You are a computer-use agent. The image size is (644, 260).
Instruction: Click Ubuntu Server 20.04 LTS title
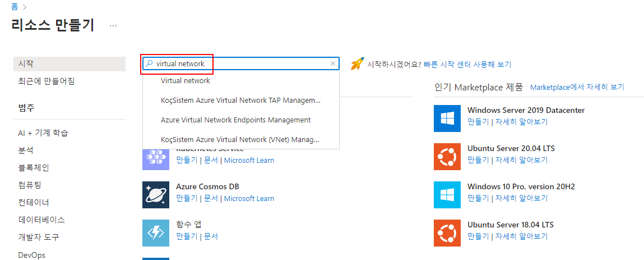point(511,148)
